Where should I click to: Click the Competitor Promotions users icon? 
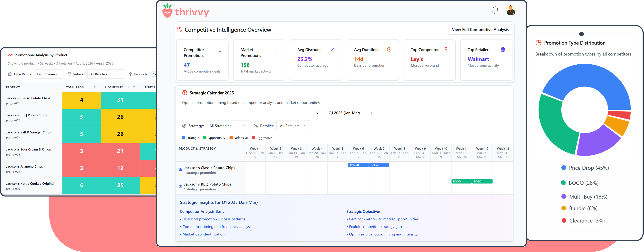pyautogui.click(x=219, y=52)
